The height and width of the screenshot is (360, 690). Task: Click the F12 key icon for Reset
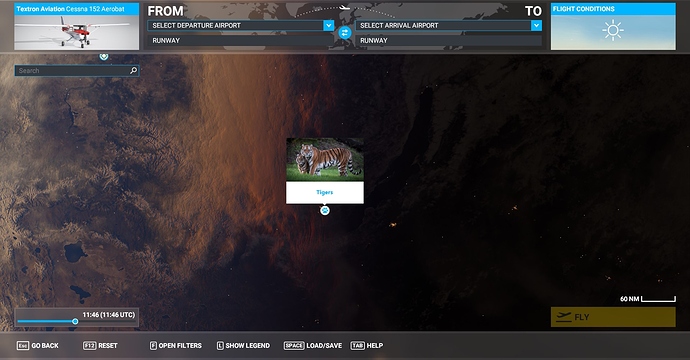89,345
